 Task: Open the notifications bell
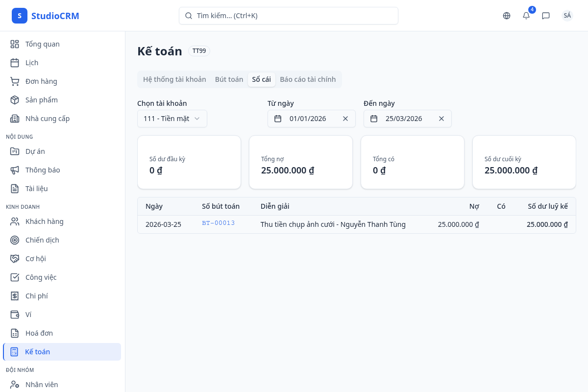pyautogui.click(x=526, y=16)
